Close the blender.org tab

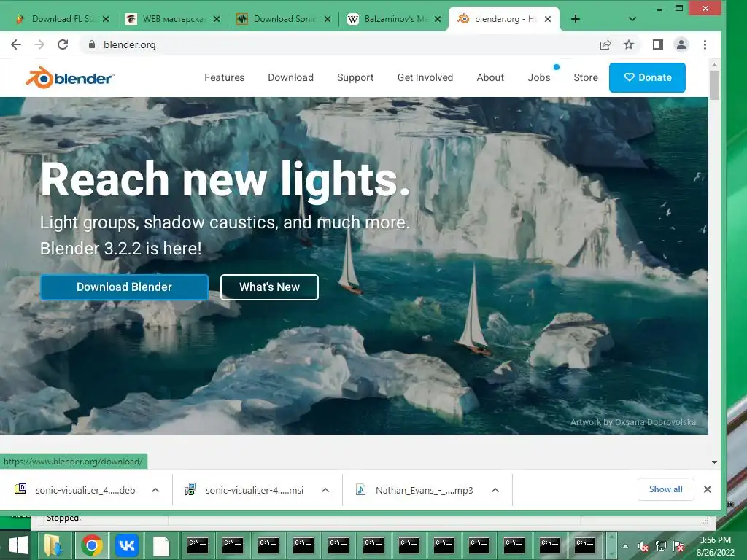548,19
